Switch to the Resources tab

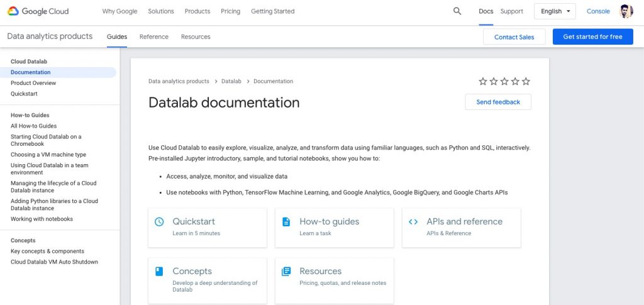[x=196, y=36]
